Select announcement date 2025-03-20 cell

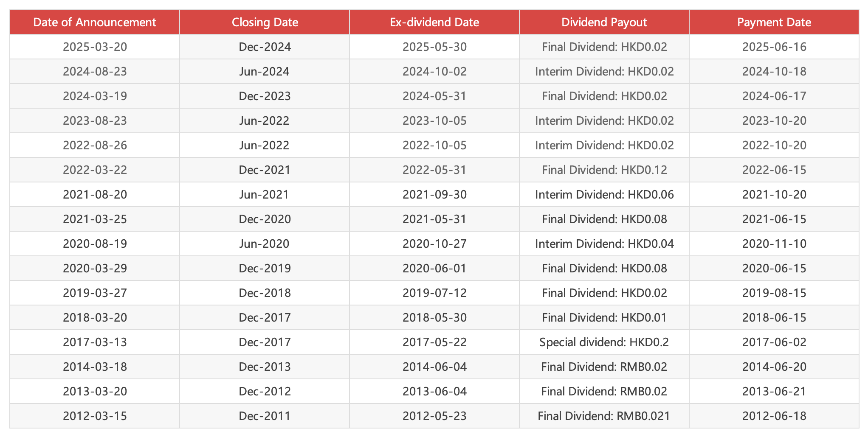(95, 47)
